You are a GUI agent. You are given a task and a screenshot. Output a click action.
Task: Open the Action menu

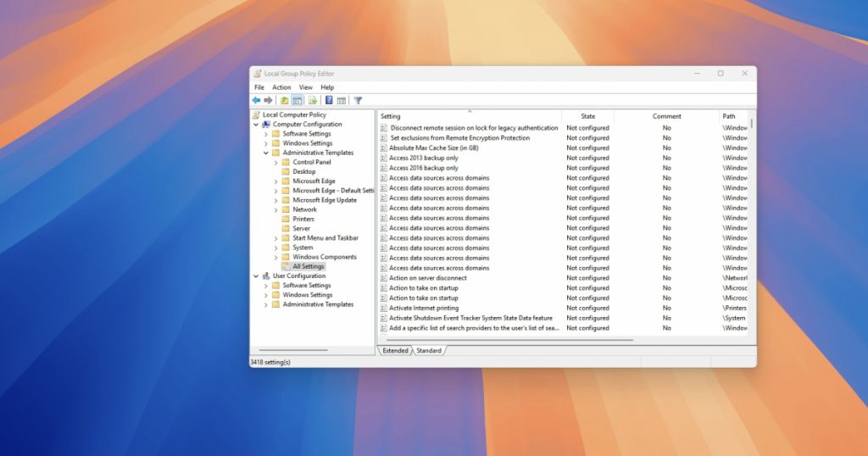pyautogui.click(x=281, y=87)
